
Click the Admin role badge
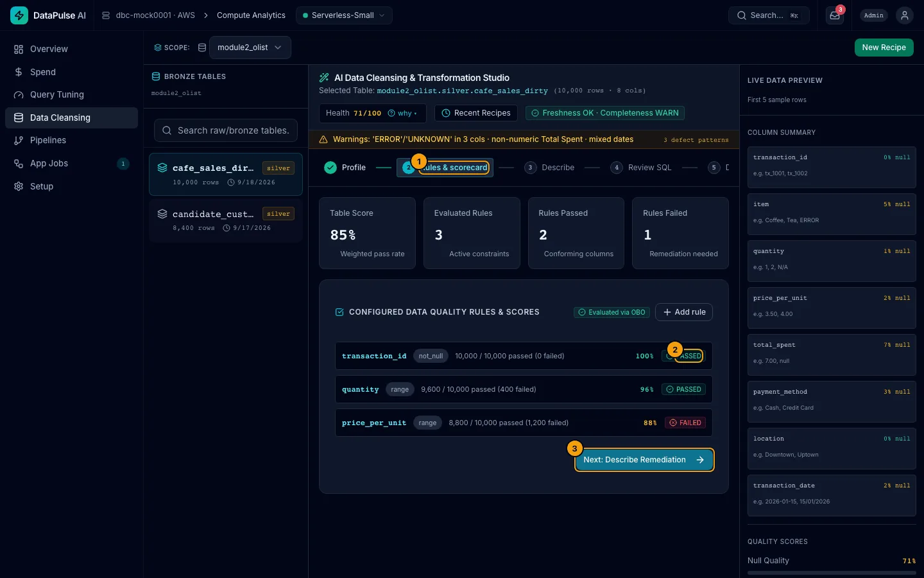(x=874, y=15)
